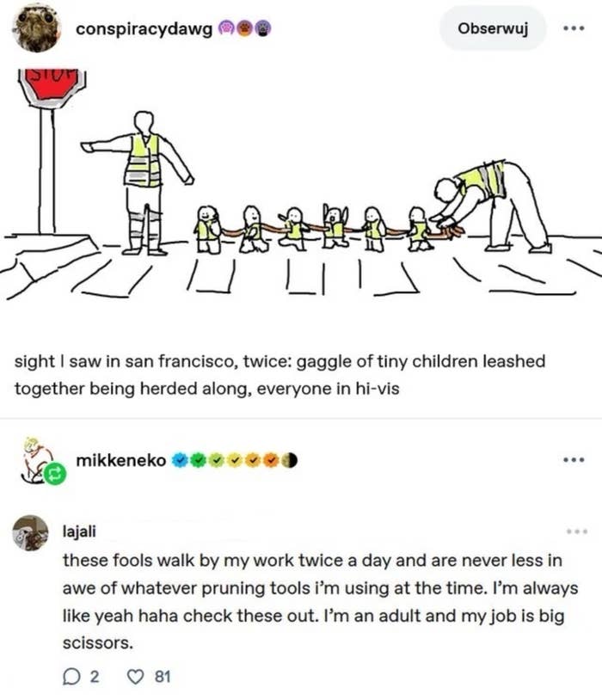Click the green reblog icon on mikkeneko's avatar
602x700 pixels.
55,473
